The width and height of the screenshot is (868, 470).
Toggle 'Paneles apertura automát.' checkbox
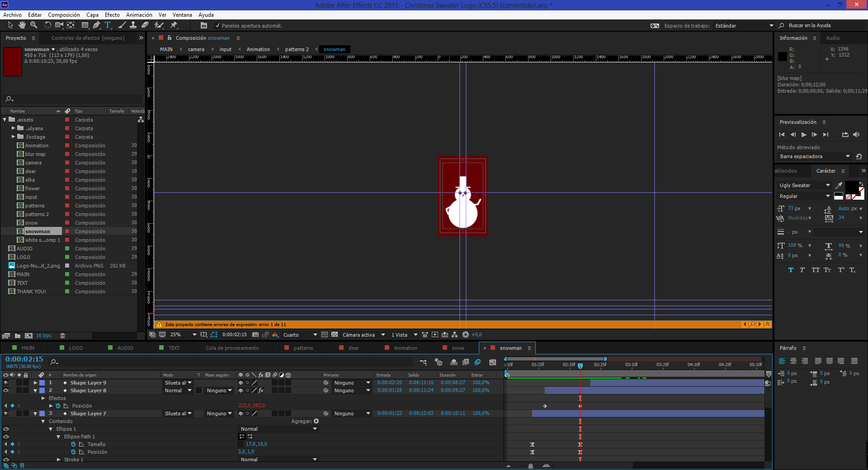click(x=217, y=26)
